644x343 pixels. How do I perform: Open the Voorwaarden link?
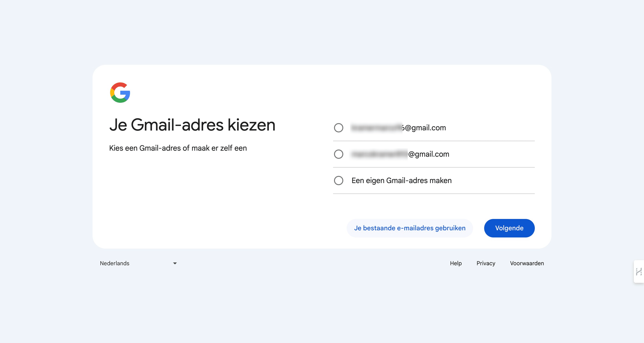tap(527, 263)
